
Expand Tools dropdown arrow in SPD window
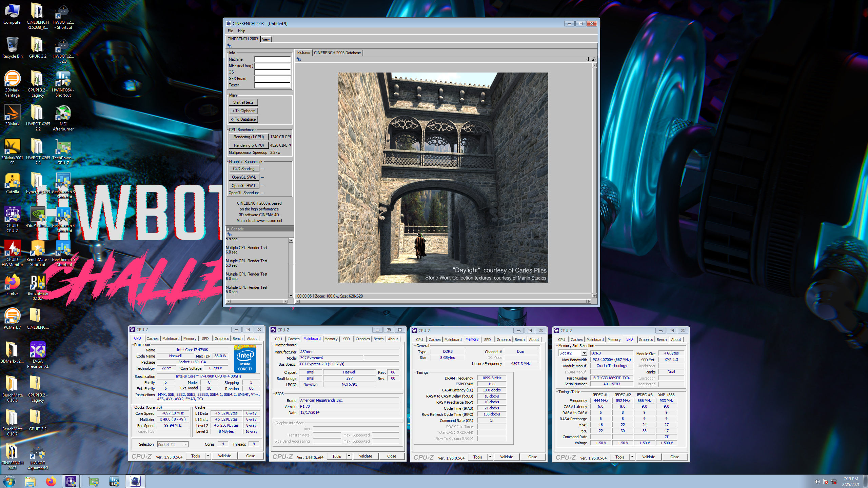(632, 457)
